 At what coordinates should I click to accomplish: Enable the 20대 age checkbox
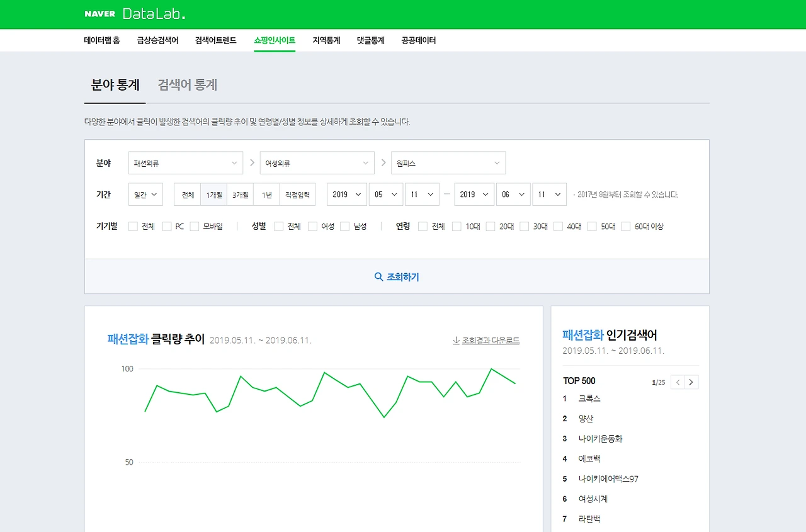[491, 226]
